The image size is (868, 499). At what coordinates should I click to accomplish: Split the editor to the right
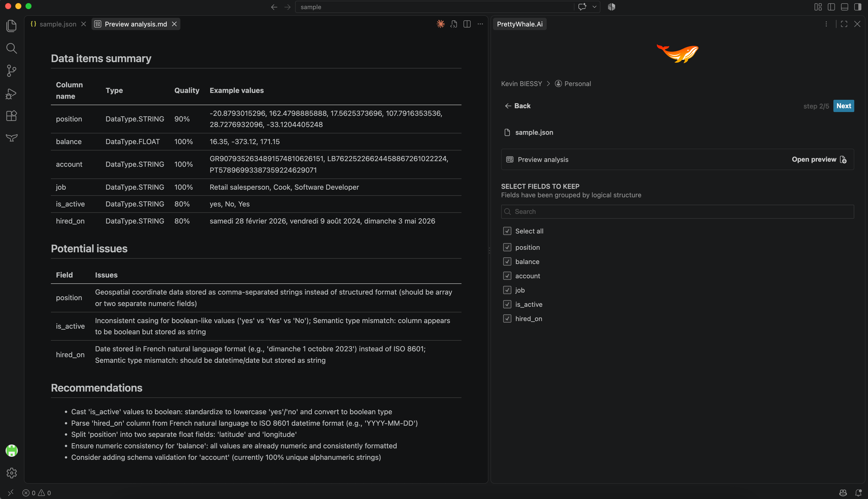(x=467, y=24)
